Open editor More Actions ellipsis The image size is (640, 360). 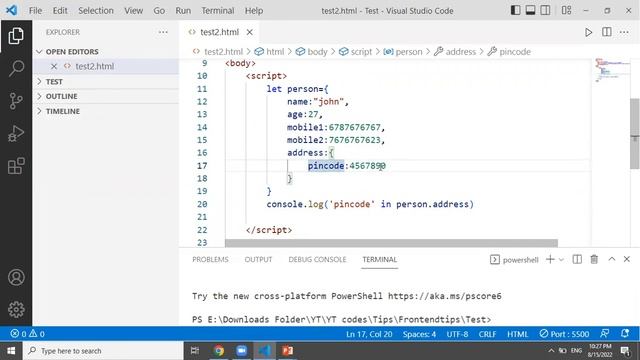(x=624, y=32)
